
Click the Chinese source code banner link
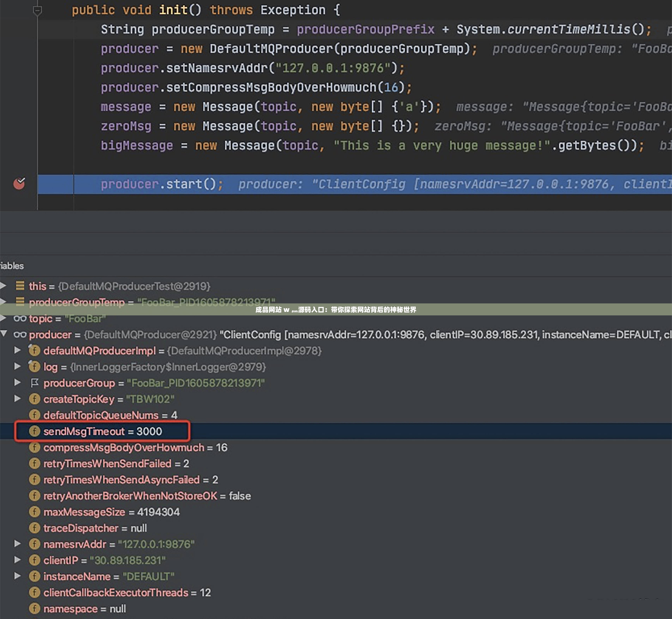pos(336,310)
